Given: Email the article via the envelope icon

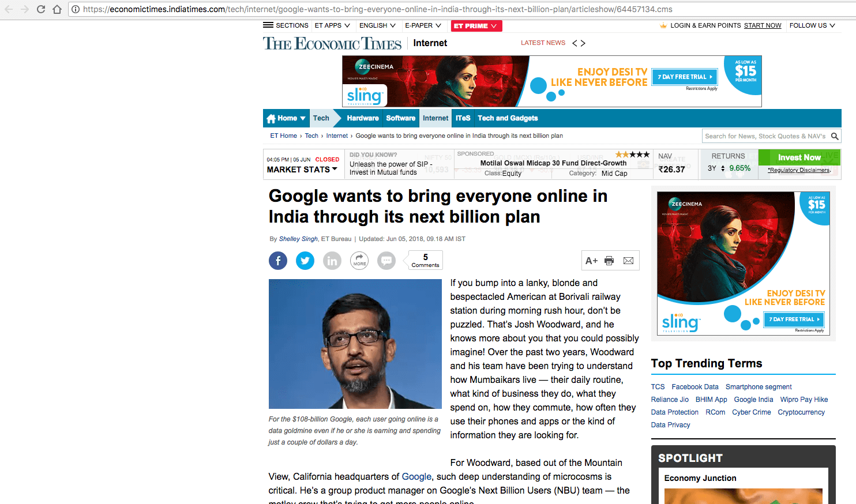Looking at the screenshot, I should (628, 260).
